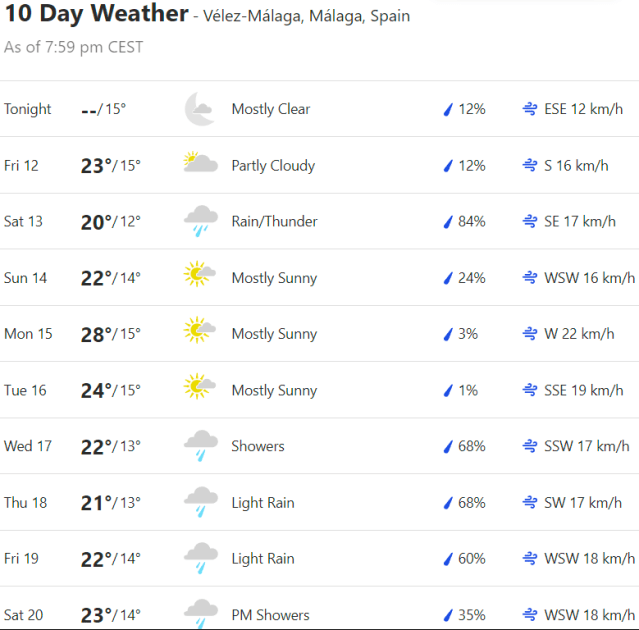The width and height of the screenshot is (639, 630).
Task: Click the sunny icon for Mon 15
Action: [200, 333]
